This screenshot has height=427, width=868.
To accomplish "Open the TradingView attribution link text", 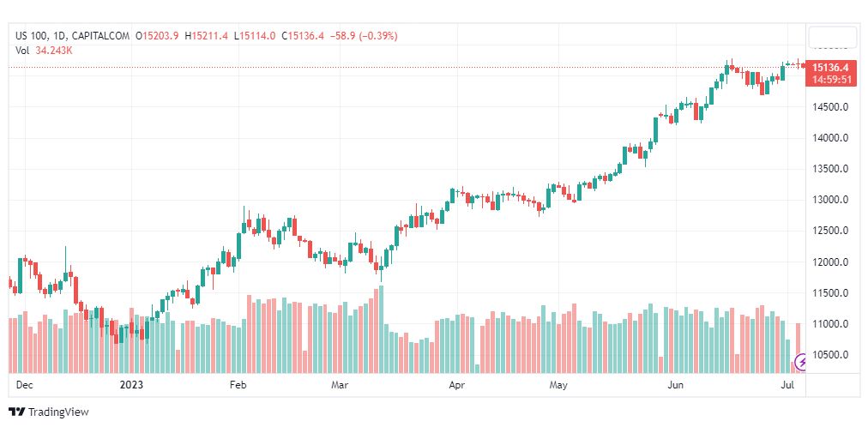I will (x=58, y=412).
